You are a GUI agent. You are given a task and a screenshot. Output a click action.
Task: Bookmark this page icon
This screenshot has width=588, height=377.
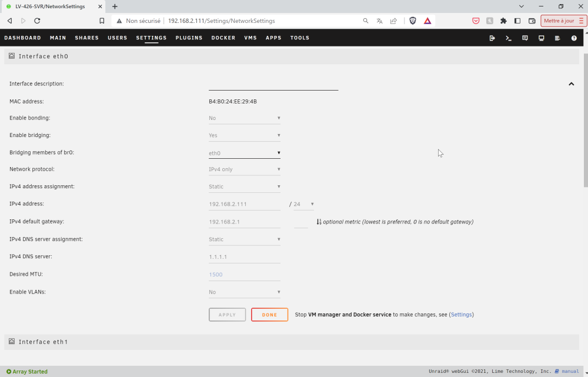[102, 21]
